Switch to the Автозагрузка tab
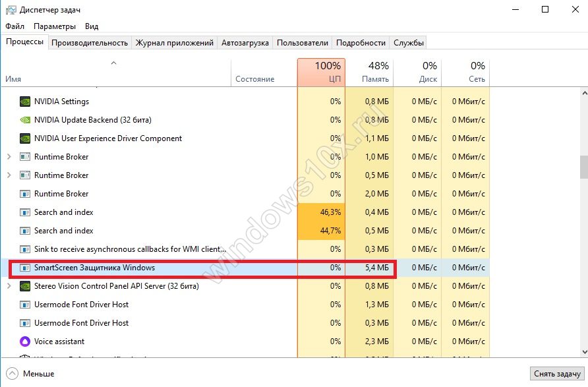 pyautogui.click(x=245, y=43)
